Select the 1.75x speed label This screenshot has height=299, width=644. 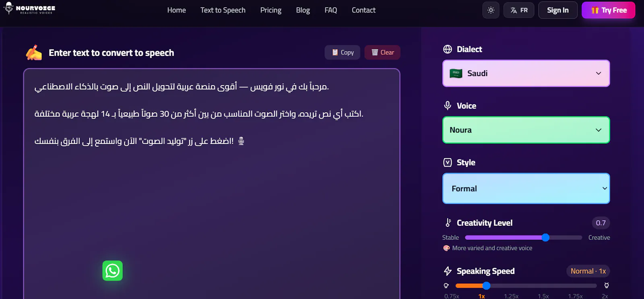[x=576, y=296]
